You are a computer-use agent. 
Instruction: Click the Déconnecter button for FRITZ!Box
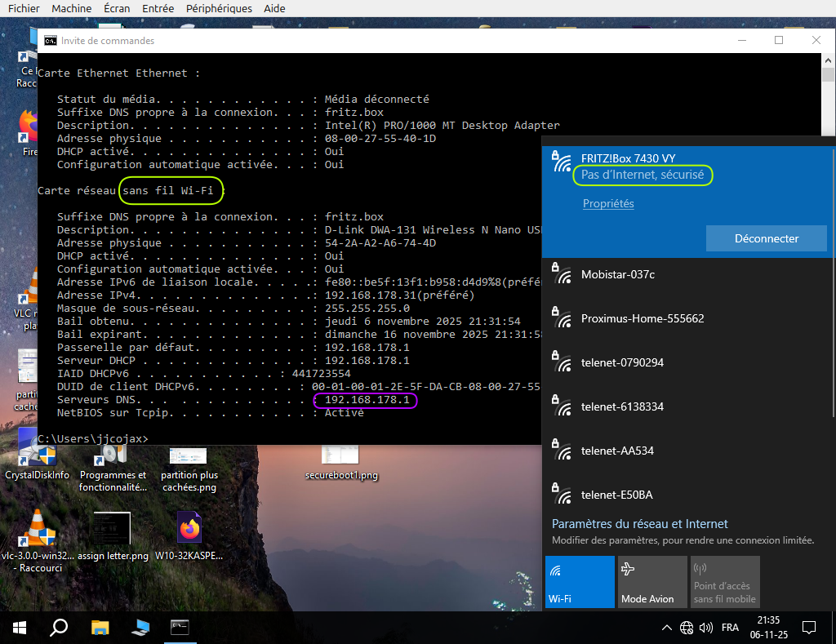pos(766,238)
